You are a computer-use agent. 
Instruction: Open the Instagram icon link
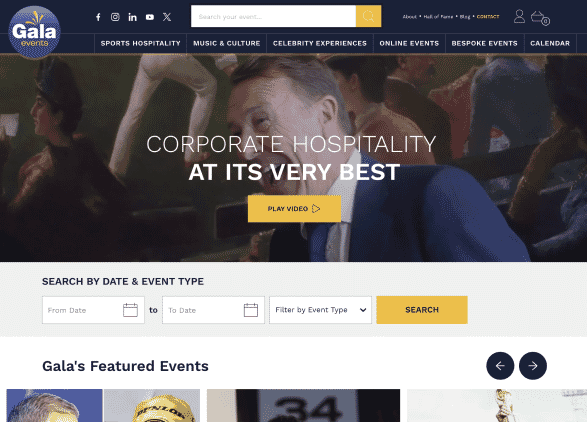pyautogui.click(x=115, y=17)
